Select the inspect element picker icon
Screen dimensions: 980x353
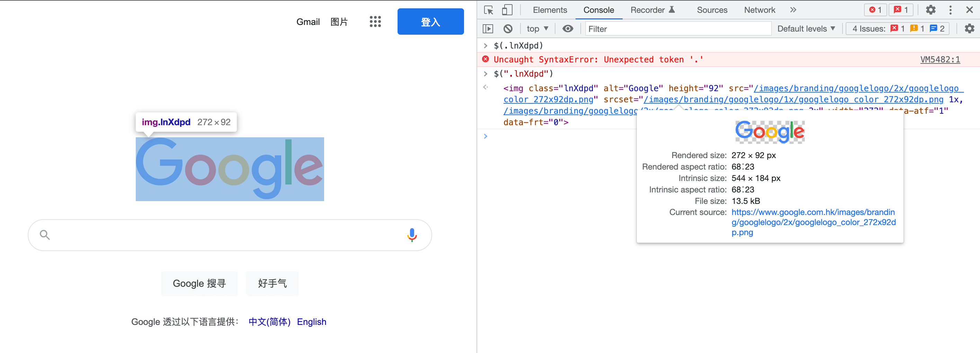(x=489, y=10)
